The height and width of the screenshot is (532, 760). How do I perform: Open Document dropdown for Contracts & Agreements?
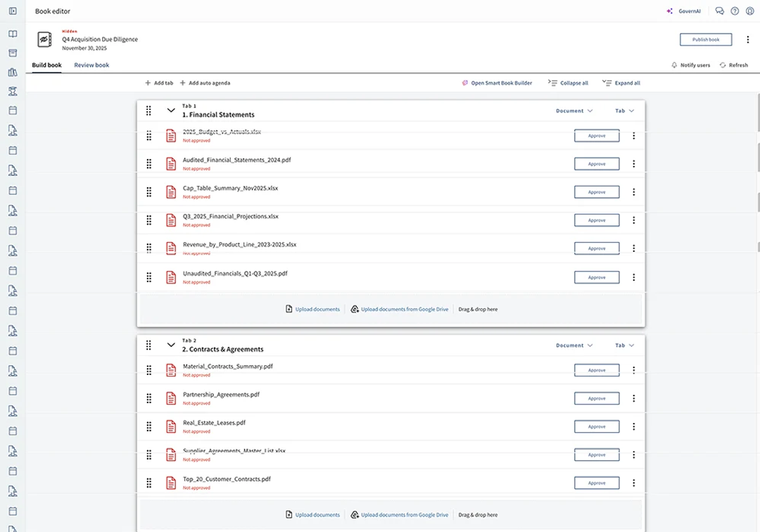[574, 346]
